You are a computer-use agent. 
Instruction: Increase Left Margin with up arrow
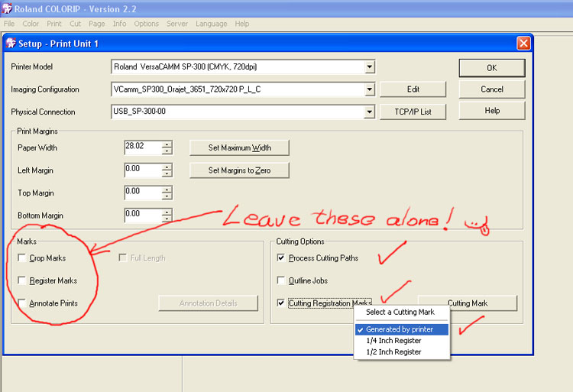click(167, 167)
